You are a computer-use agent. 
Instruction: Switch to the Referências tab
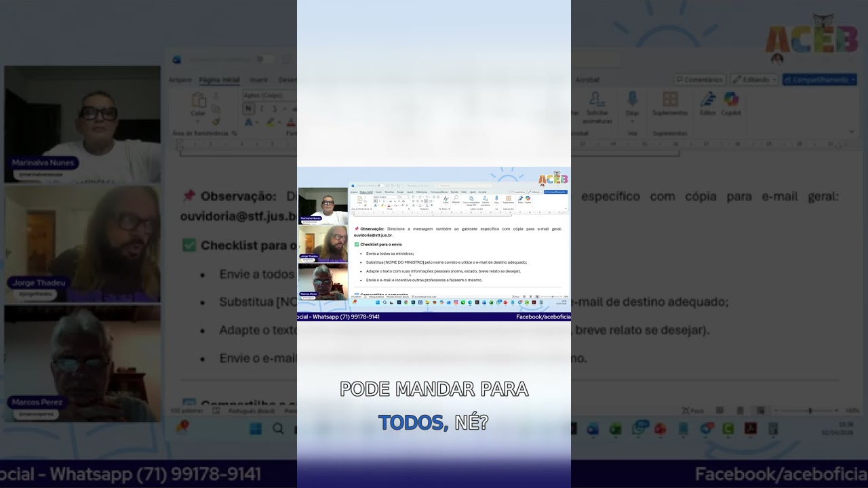(421, 192)
